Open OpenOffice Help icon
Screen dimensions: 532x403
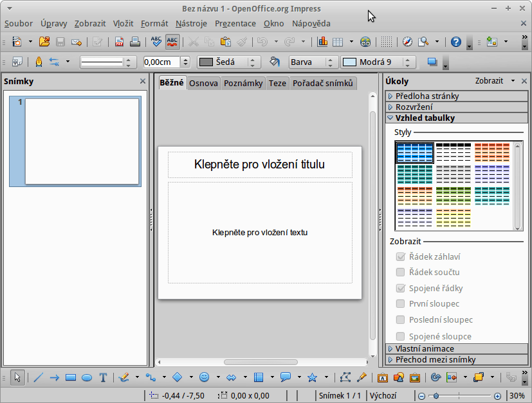tap(455, 42)
